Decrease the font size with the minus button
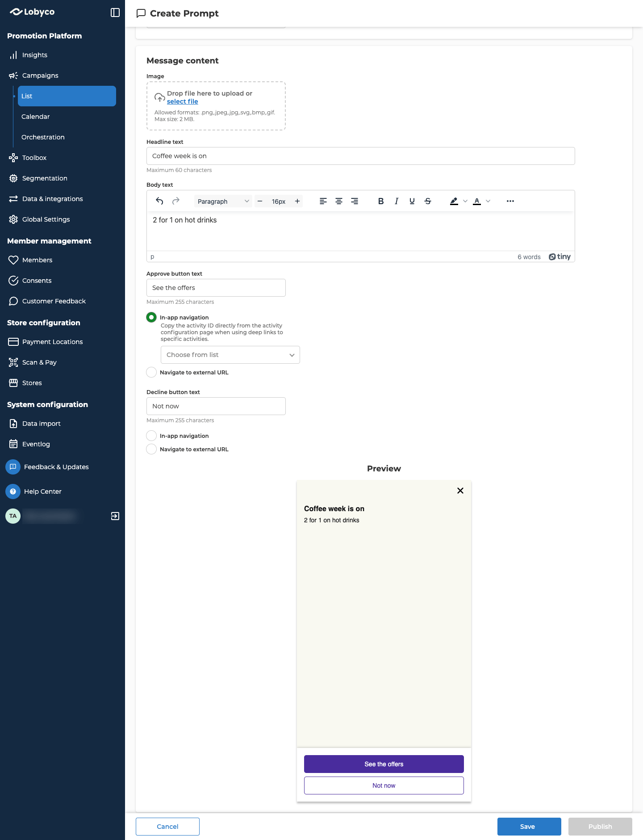The width and height of the screenshot is (643, 840). (x=260, y=202)
